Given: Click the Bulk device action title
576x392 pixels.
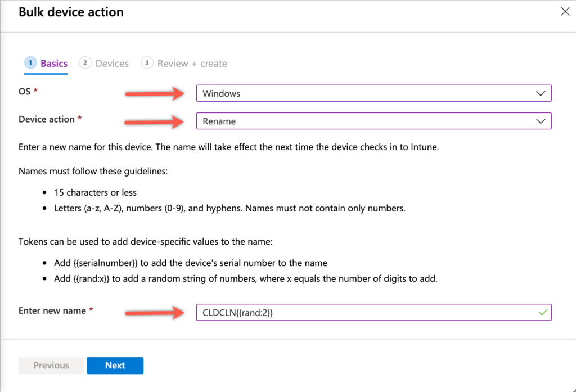Looking at the screenshot, I should pos(71,12).
